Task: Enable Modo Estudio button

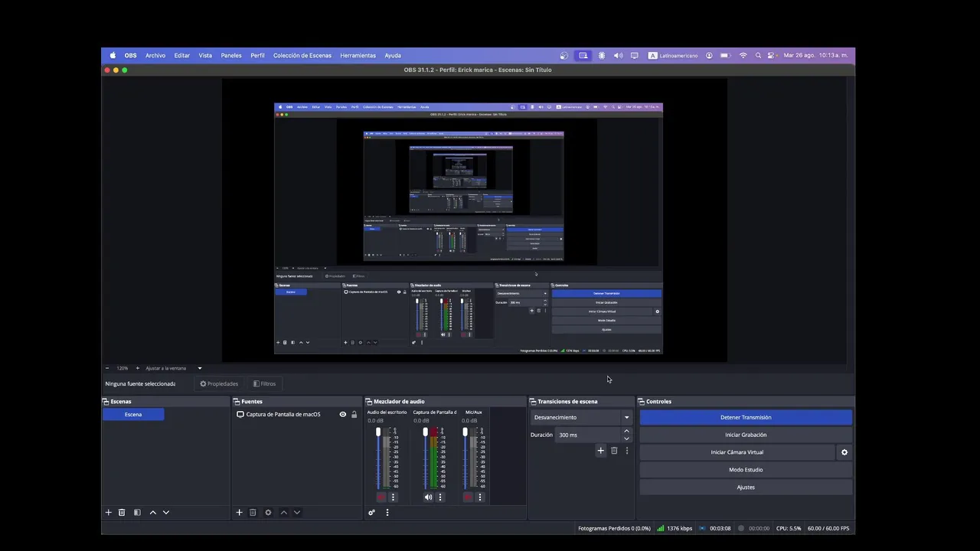Action: (746, 470)
